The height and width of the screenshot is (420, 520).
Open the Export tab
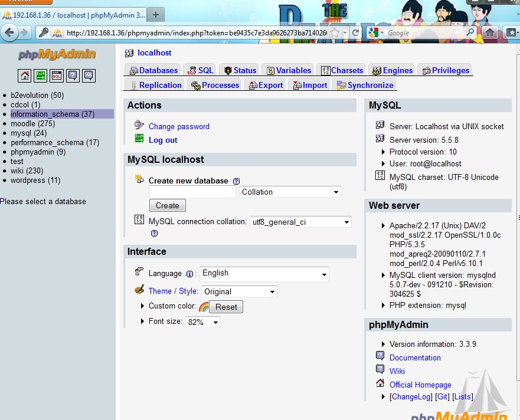click(x=266, y=85)
